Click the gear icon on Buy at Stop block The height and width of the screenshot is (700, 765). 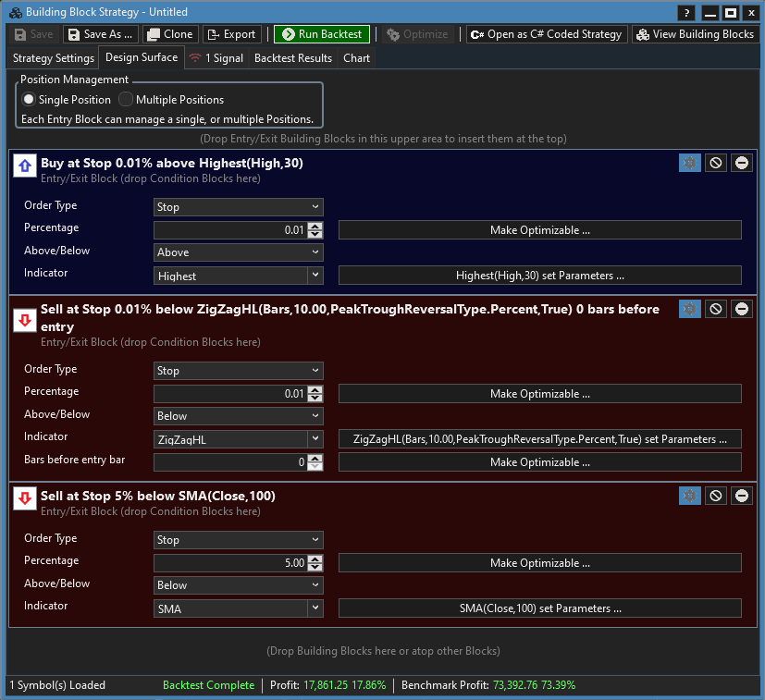point(689,163)
